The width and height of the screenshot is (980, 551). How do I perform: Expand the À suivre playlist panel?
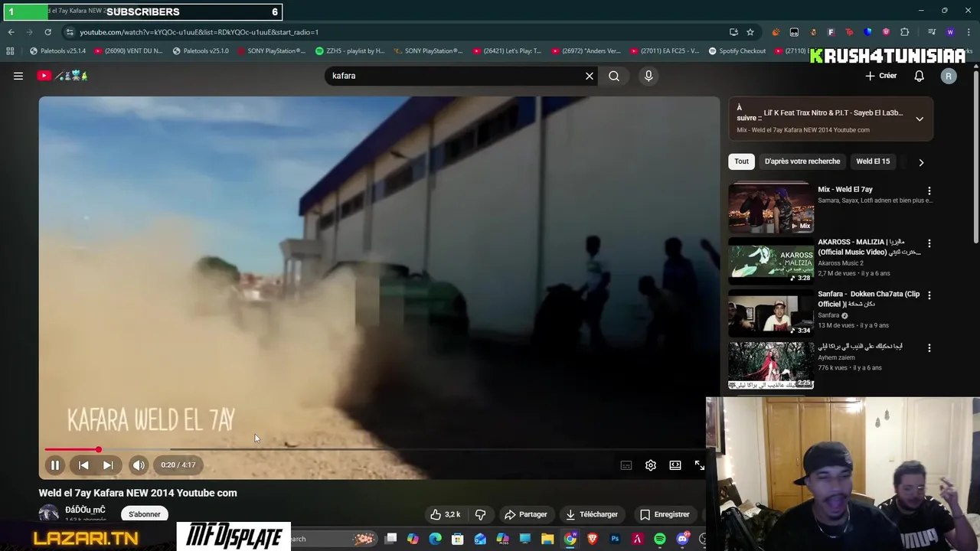tap(920, 119)
